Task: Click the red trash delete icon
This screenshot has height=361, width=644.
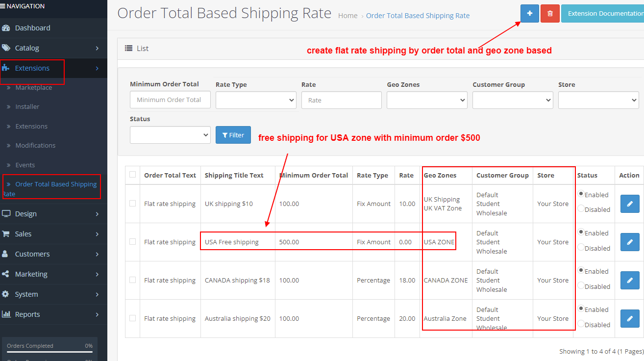Action: tap(550, 13)
